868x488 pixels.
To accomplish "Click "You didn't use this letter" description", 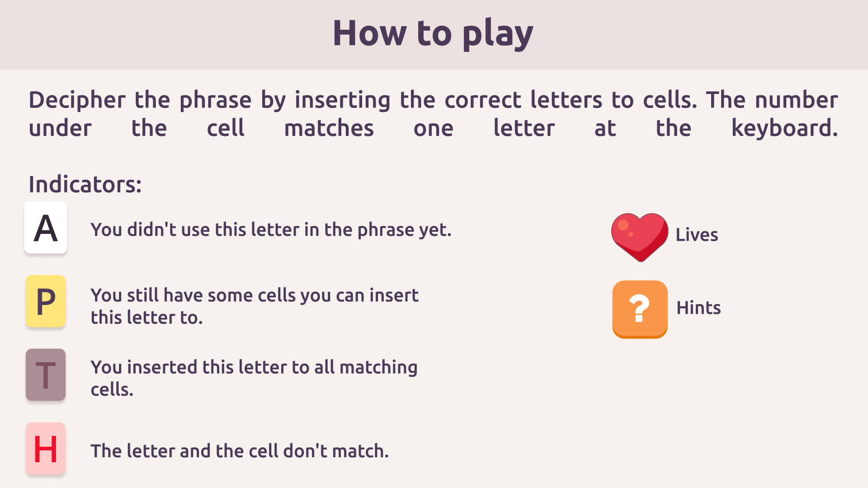I will point(271,230).
